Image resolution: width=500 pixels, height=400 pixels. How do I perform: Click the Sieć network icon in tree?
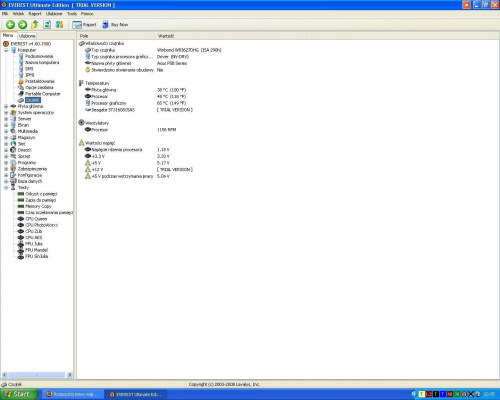tap(13, 144)
